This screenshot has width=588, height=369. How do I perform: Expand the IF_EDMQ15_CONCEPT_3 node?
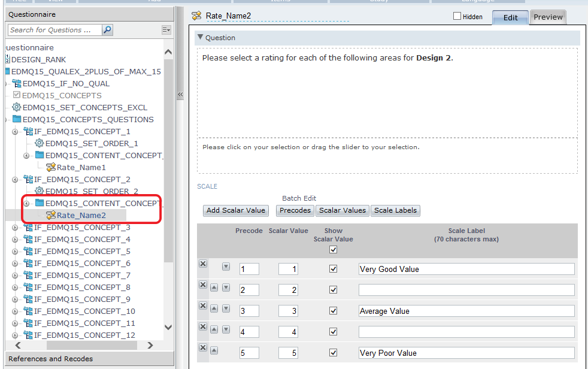(15, 228)
